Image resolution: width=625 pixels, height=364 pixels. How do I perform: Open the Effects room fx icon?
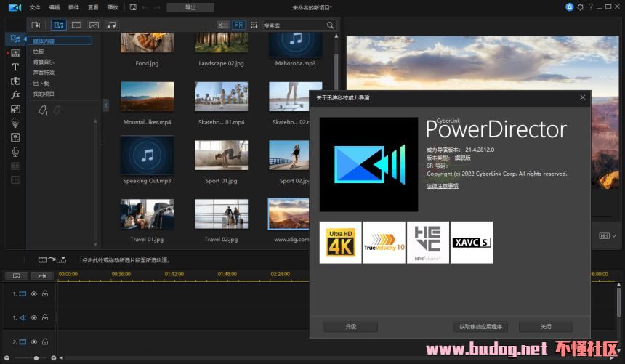point(15,95)
